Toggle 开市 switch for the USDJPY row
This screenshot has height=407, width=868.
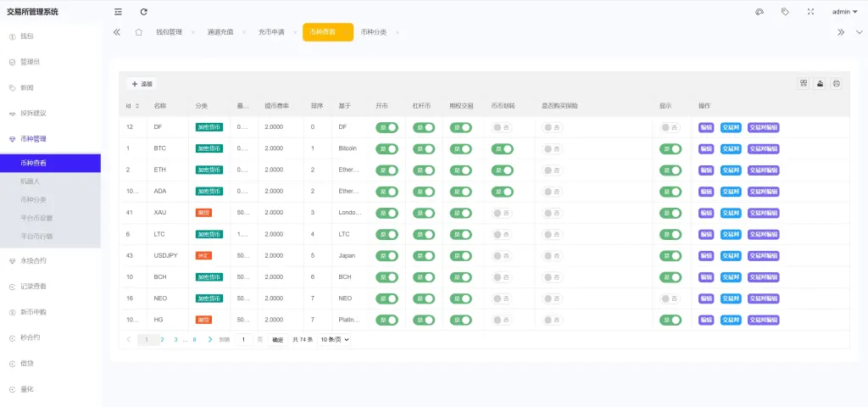point(387,256)
